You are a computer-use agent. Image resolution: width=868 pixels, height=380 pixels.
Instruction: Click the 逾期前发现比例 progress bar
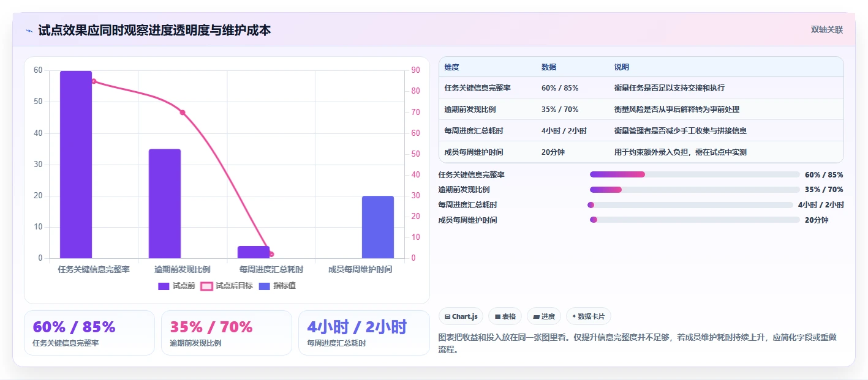click(x=695, y=190)
